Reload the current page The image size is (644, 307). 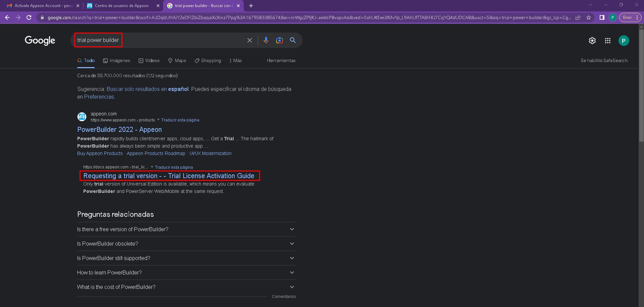(x=29, y=17)
